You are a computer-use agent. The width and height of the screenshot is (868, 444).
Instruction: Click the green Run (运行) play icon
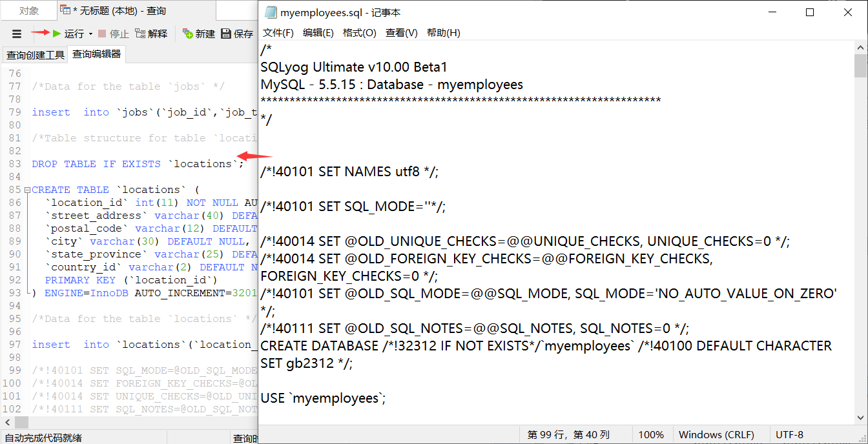tap(57, 34)
